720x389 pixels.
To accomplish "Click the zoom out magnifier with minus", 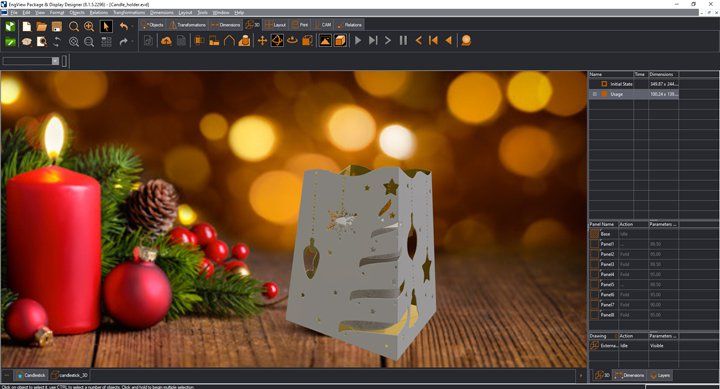I will click(x=89, y=42).
